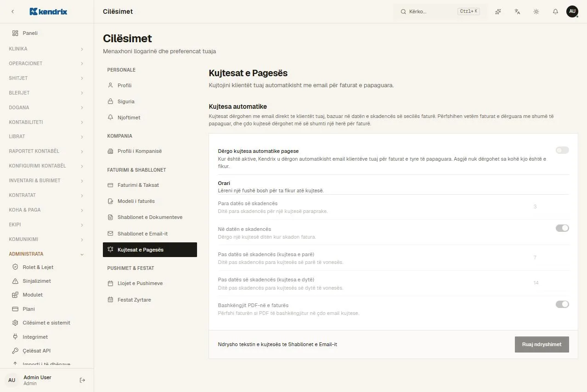Viewport: 587px width, 392px height.
Task: Open Festat Zyrtare settings page
Action: pyautogui.click(x=150, y=300)
